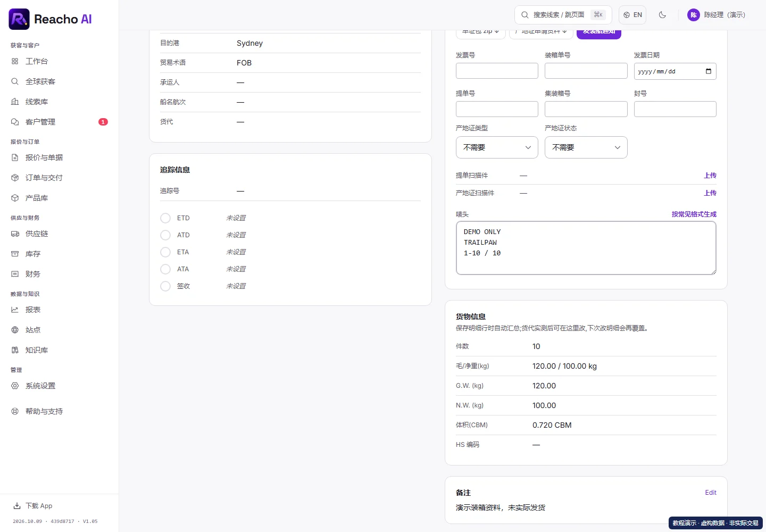Open 客户管理 in the sidebar
Viewport: 766px width, 532px height.
pos(59,122)
